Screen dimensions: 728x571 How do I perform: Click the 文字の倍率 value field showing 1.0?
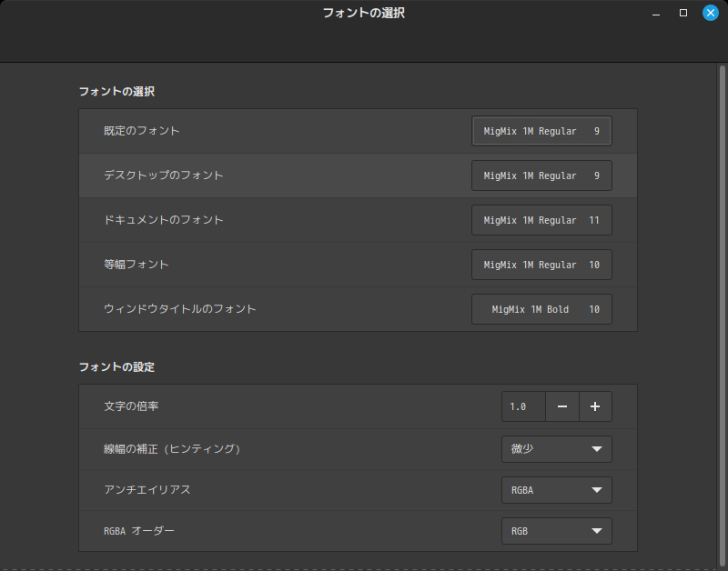523,406
